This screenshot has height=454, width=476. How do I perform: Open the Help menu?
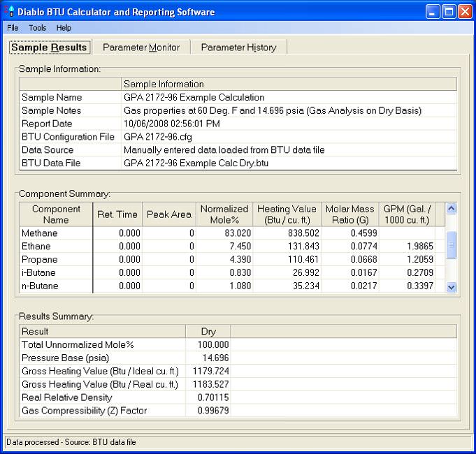tap(64, 28)
